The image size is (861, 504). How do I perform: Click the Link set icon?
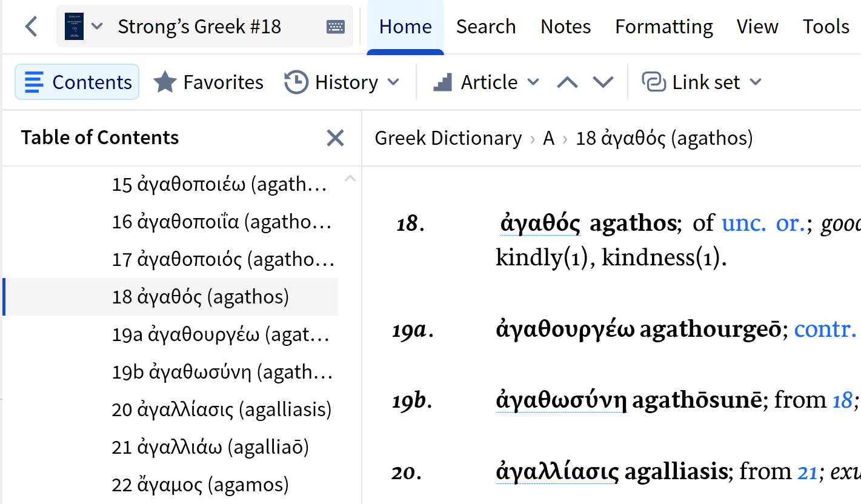[654, 82]
